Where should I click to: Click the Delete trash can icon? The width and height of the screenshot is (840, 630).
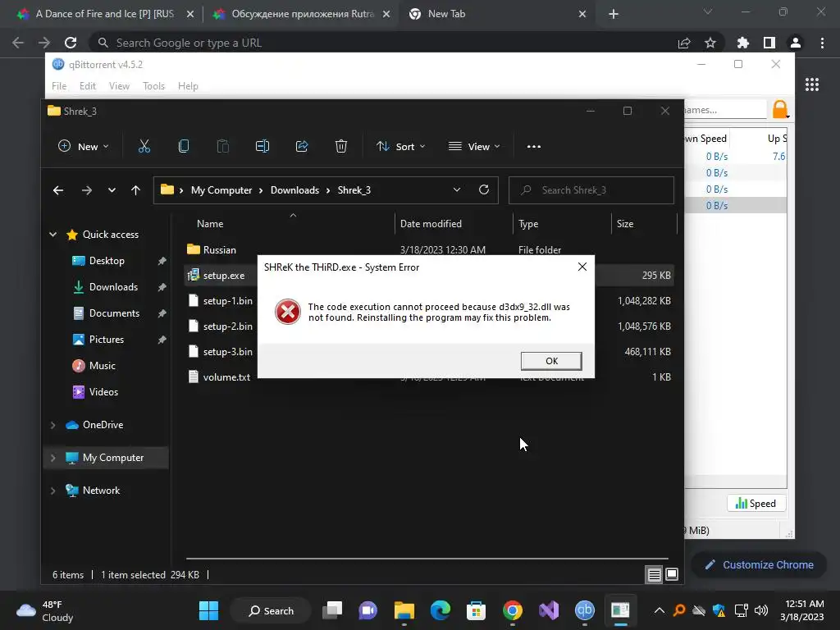click(x=341, y=146)
